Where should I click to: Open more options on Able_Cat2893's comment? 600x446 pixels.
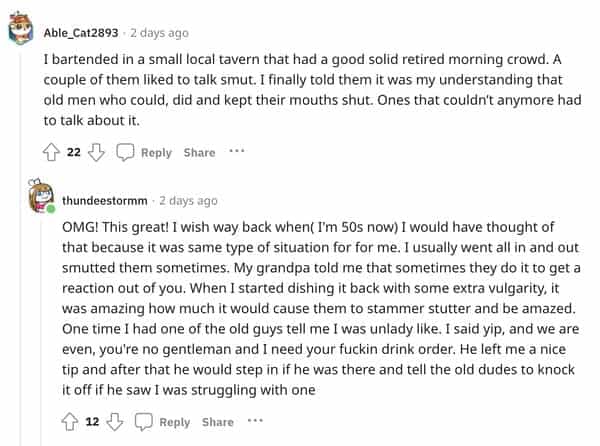tap(236, 152)
